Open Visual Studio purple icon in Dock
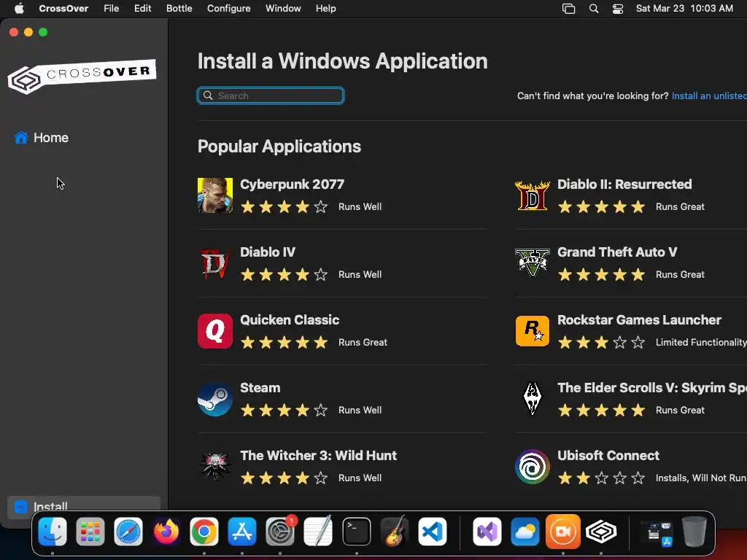Image resolution: width=747 pixels, height=560 pixels. 487,532
